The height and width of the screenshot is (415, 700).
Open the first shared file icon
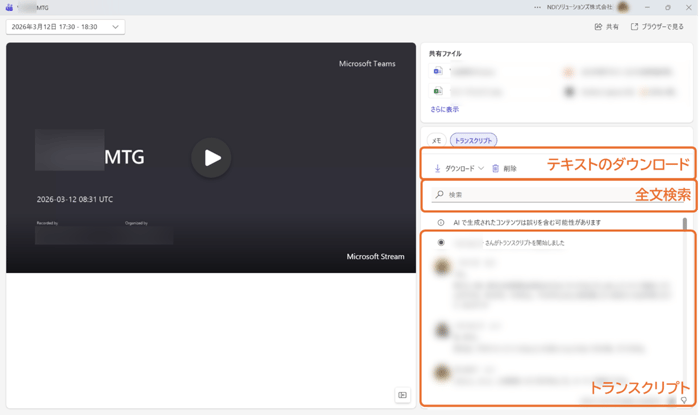[438, 71]
